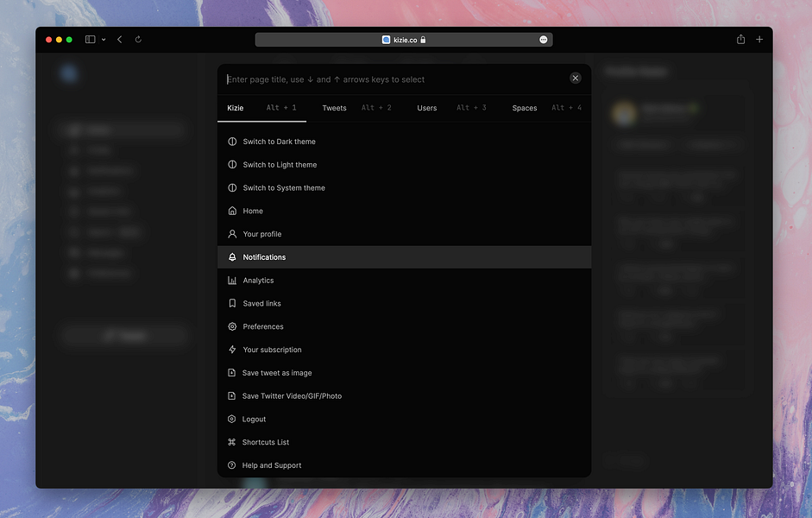812x518 pixels.
Task: Click the Alt + 4 shortcut hint
Action: coord(567,108)
